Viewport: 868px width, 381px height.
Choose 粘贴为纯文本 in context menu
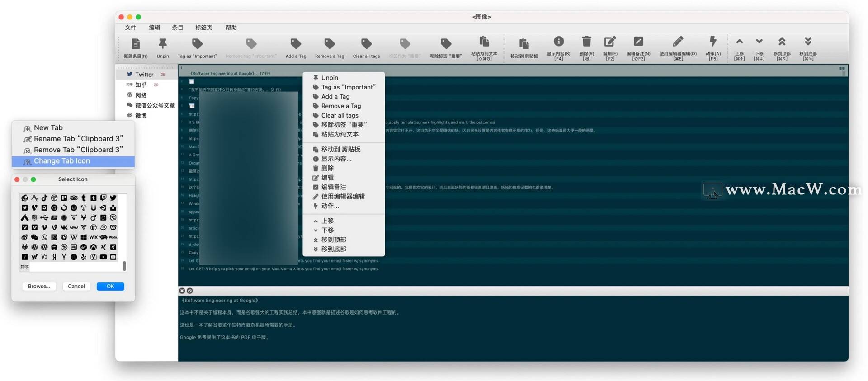(x=344, y=134)
